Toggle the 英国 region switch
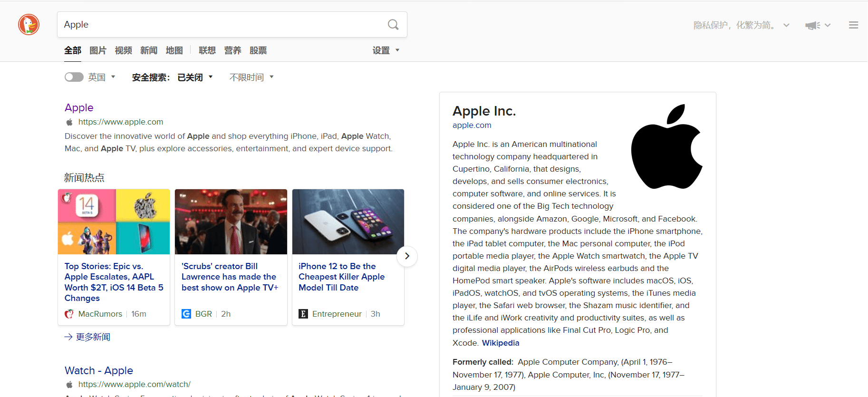The width and height of the screenshot is (868, 397). pos(74,77)
